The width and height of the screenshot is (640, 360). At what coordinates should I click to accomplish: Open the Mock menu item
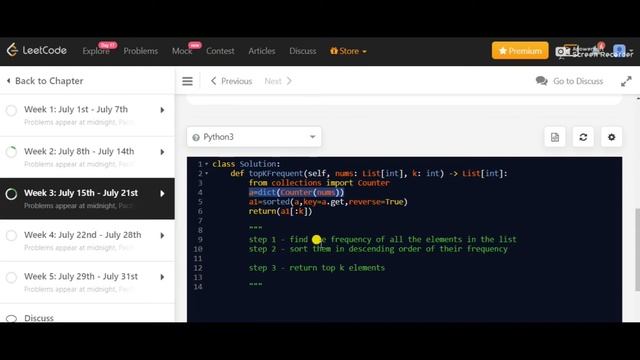[x=182, y=51]
